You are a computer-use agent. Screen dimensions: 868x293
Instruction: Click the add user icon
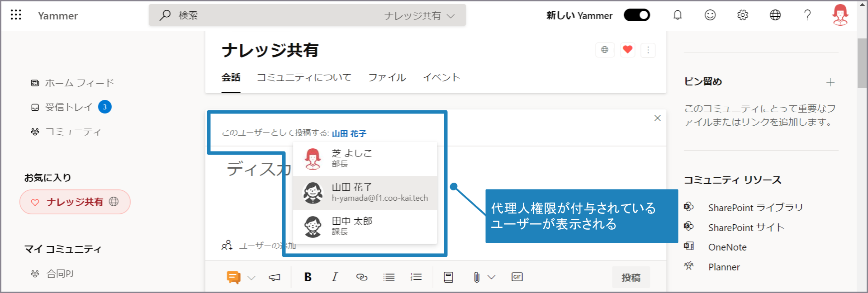pos(227,246)
